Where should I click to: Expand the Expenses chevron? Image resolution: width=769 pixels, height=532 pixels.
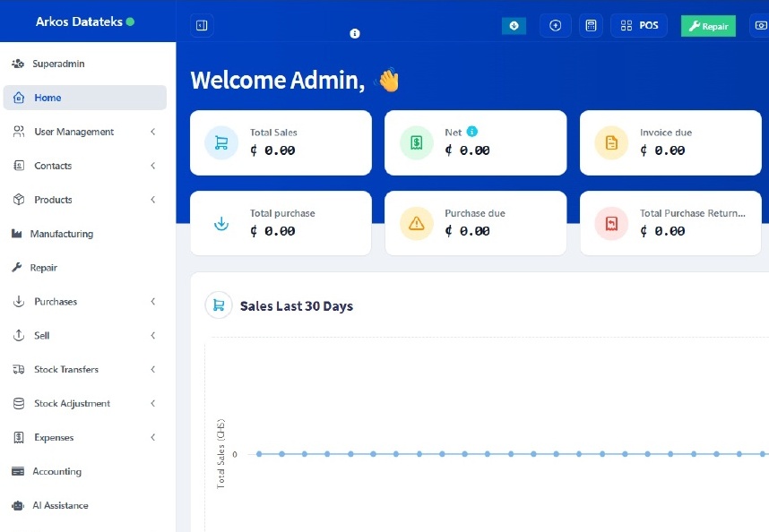tap(153, 437)
